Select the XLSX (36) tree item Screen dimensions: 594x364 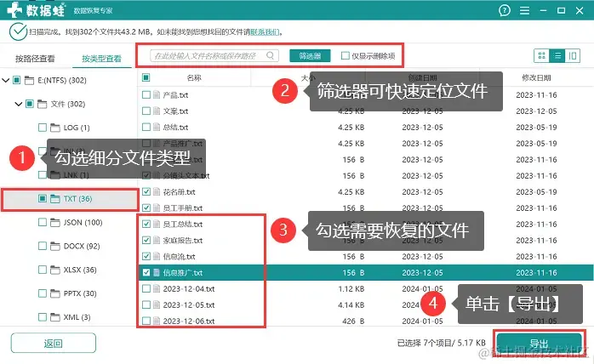[80, 270]
